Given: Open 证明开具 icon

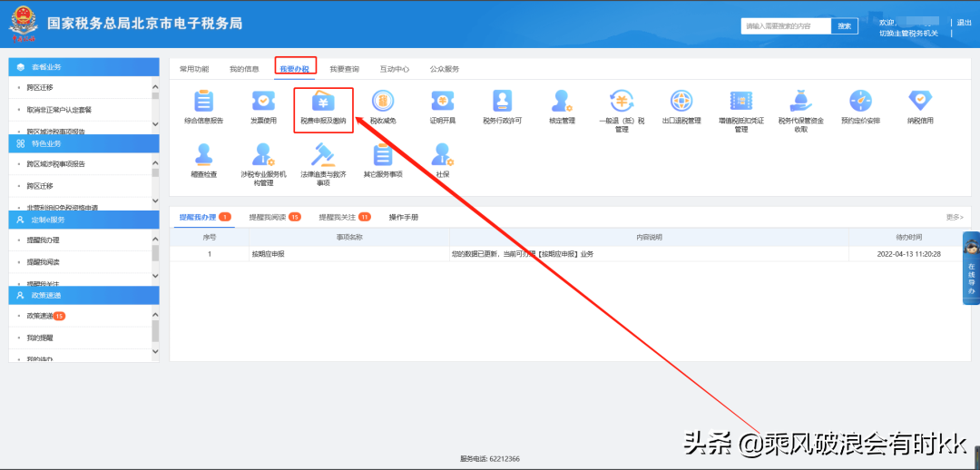Looking at the screenshot, I should (443, 102).
